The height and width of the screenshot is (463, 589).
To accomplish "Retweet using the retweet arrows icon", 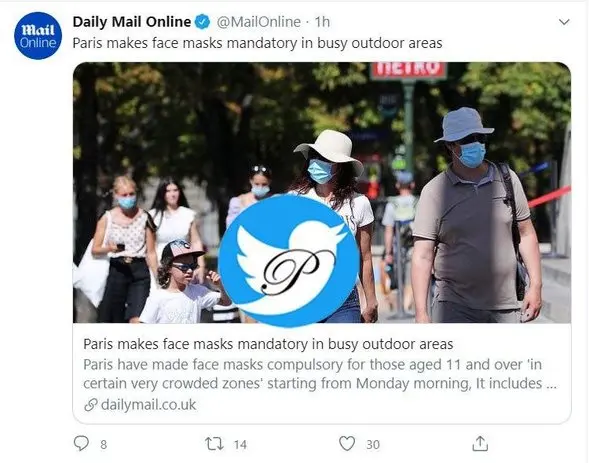I will point(214,444).
